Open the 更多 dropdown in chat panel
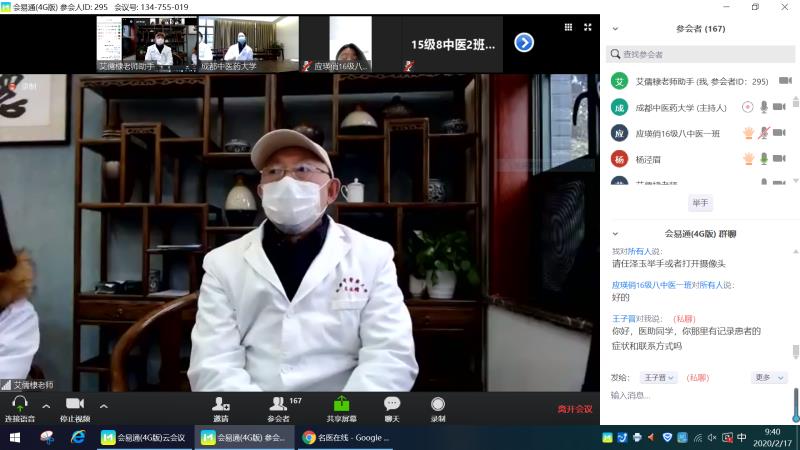The image size is (800, 450). [769, 377]
